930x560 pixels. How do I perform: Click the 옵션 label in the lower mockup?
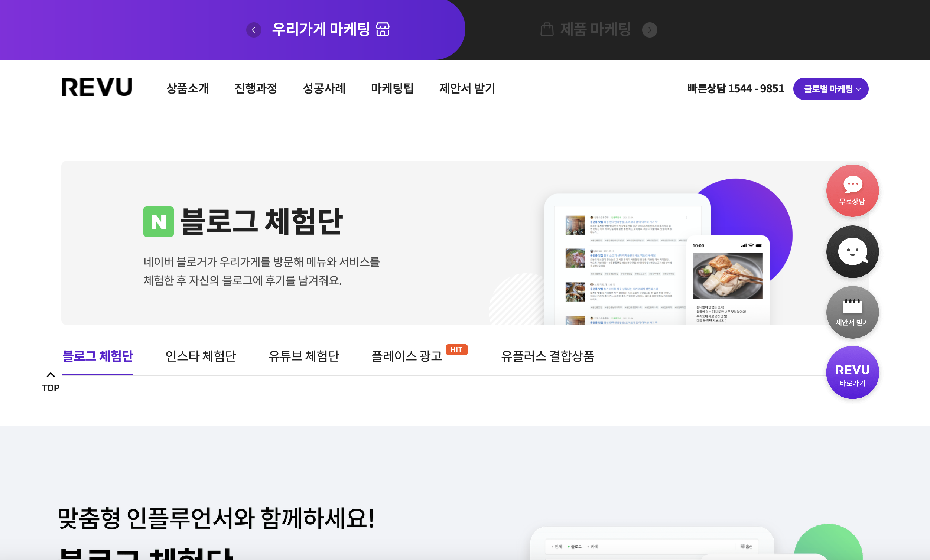[746, 547]
